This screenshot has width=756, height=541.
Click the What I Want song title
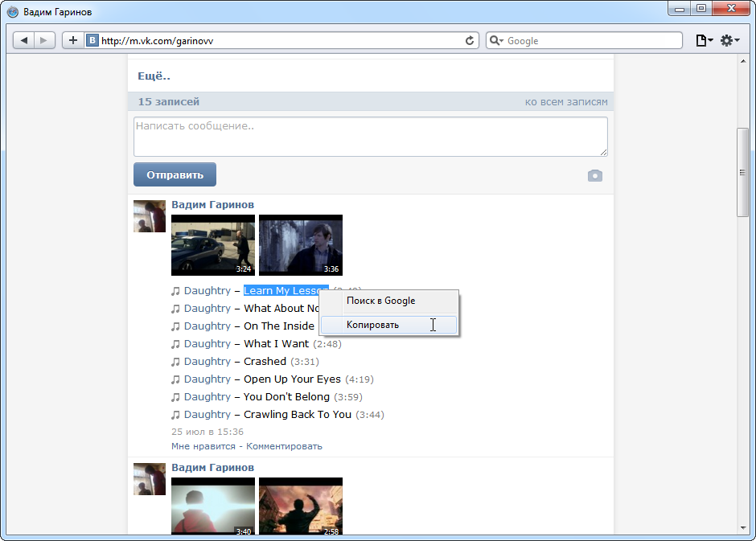(x=277, y=344)
